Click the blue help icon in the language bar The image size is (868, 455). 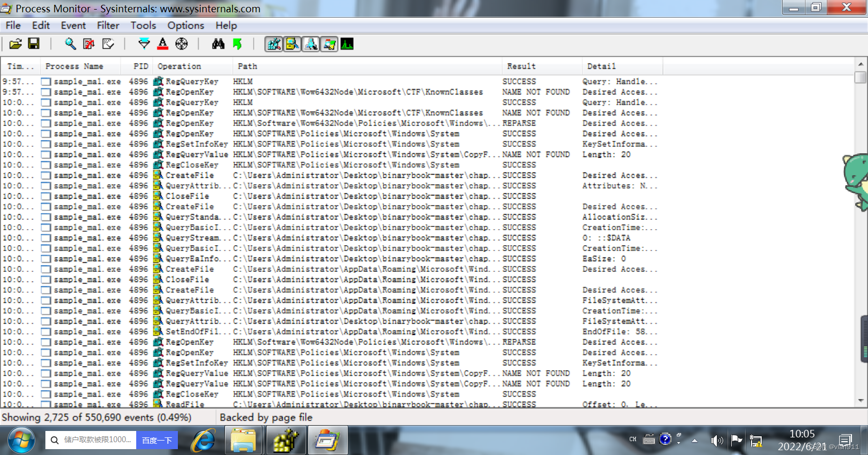(x=665, y=439)
